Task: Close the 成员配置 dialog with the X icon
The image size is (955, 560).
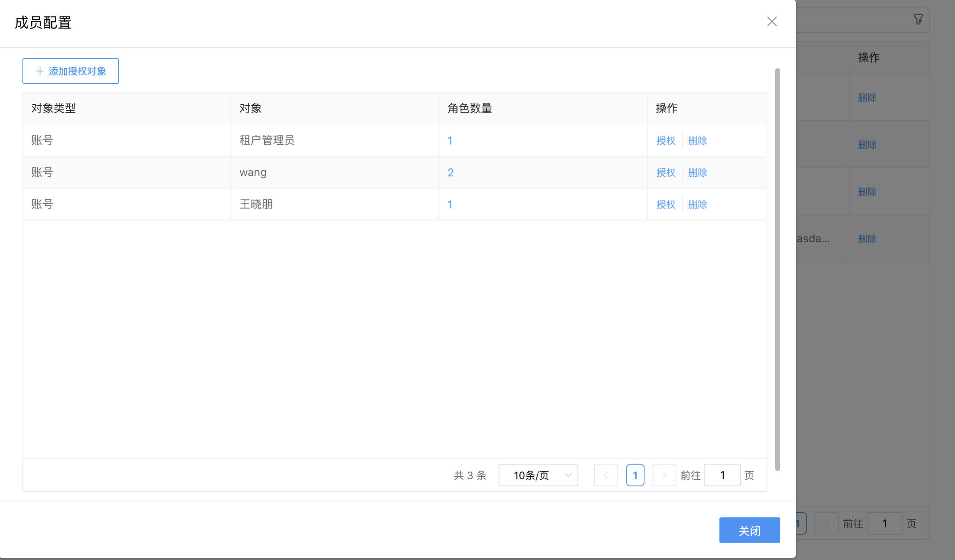Action: click(772, 22)
